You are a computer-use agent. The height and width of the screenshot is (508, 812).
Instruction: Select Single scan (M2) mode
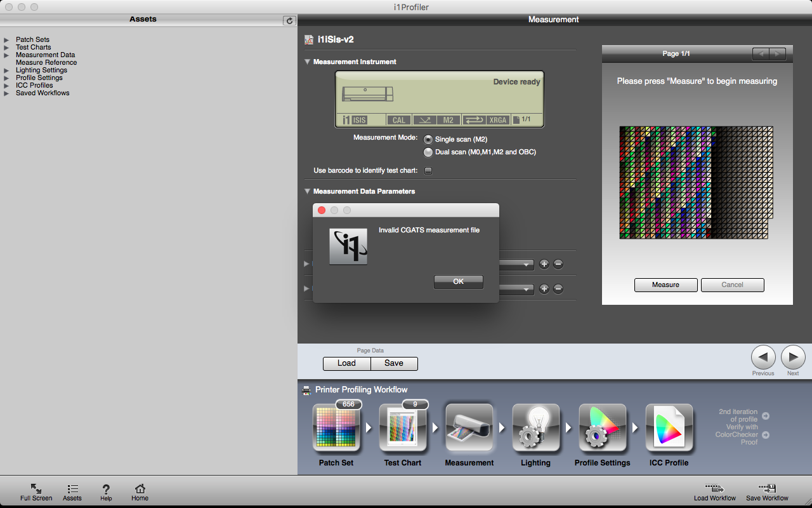(428, 139)
